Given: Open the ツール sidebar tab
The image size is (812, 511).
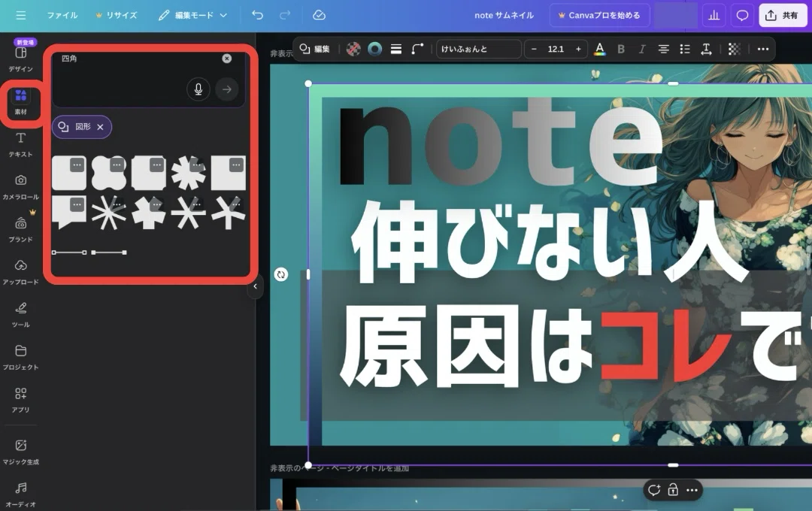Looking at the screenshot, I should click(21, 315).
